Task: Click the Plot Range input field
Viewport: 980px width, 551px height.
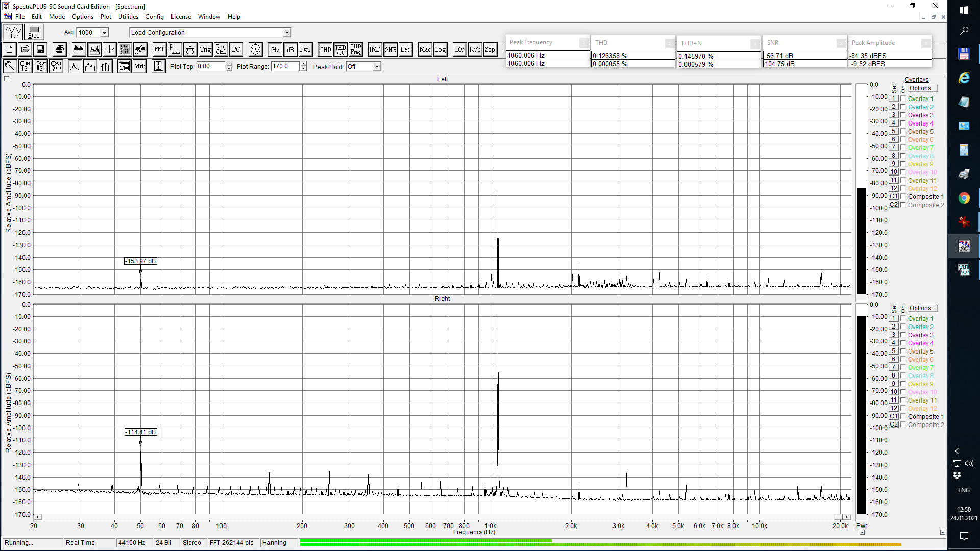Action: coord(285,66)
